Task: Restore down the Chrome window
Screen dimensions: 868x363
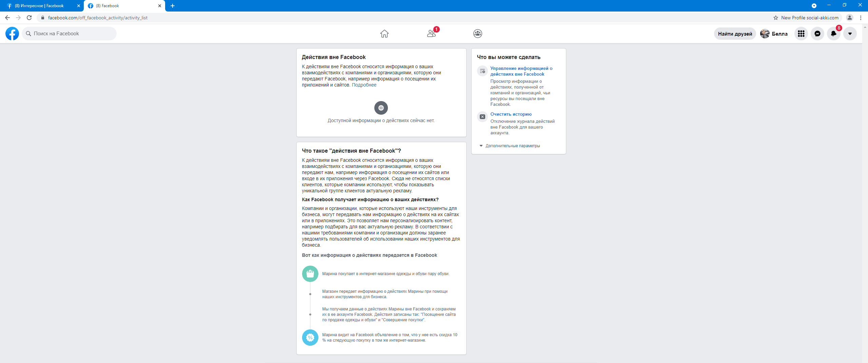Action: 845,5
